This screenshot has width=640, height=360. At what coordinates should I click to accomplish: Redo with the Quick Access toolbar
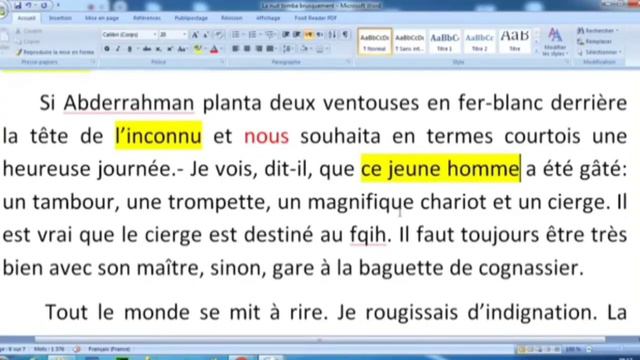[x=44, y=5]
